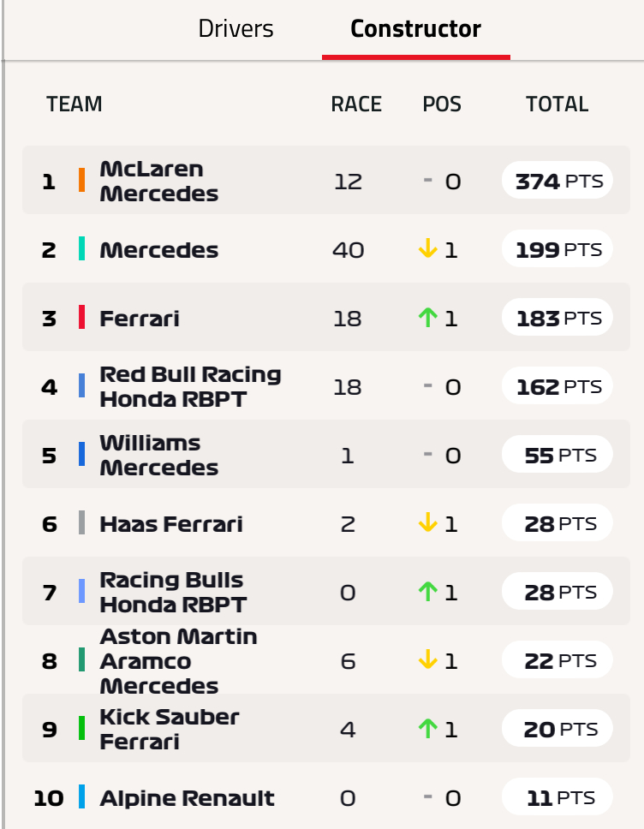Viewport: 644px width, 829px height.
Task: Click the TOTAL column header
Action: 557,104
